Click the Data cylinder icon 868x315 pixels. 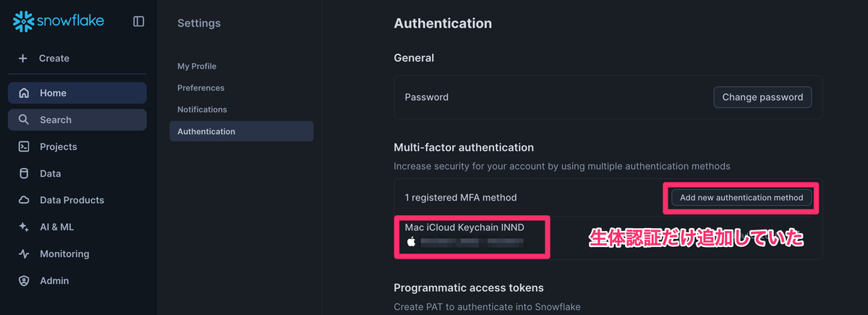pos(24,173)
